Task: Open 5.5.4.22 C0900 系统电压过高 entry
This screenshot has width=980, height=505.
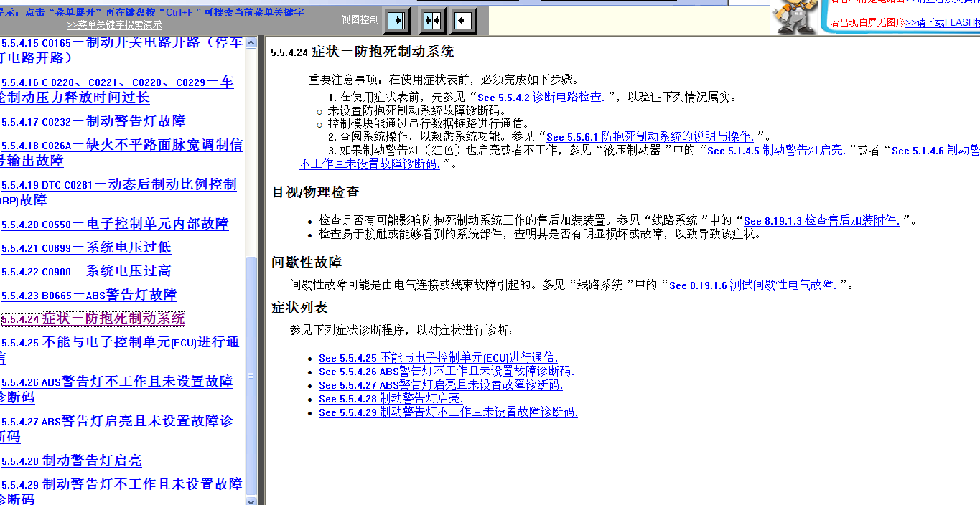Action: coord(86,271)
